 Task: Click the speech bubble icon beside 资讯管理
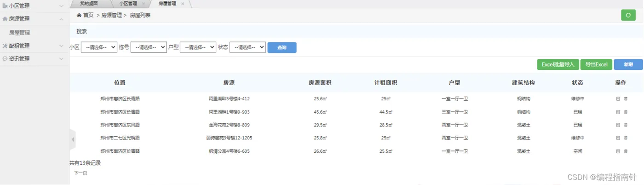coord(5,59)
